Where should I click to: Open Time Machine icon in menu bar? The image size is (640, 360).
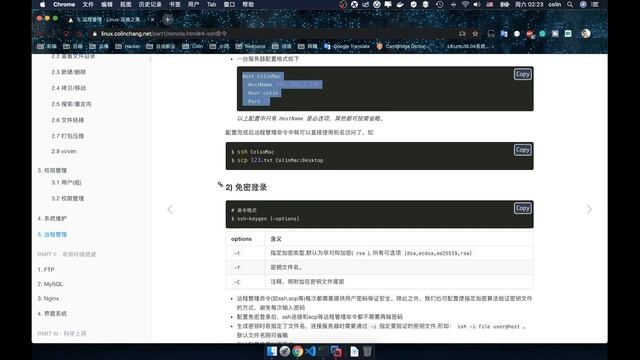tap(440, 4)
